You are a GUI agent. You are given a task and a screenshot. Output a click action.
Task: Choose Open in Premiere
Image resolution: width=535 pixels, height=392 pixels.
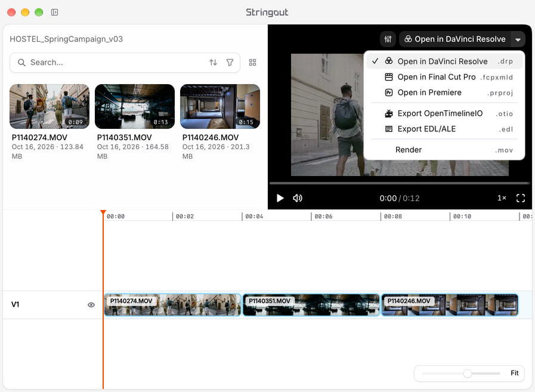[444, 92]
